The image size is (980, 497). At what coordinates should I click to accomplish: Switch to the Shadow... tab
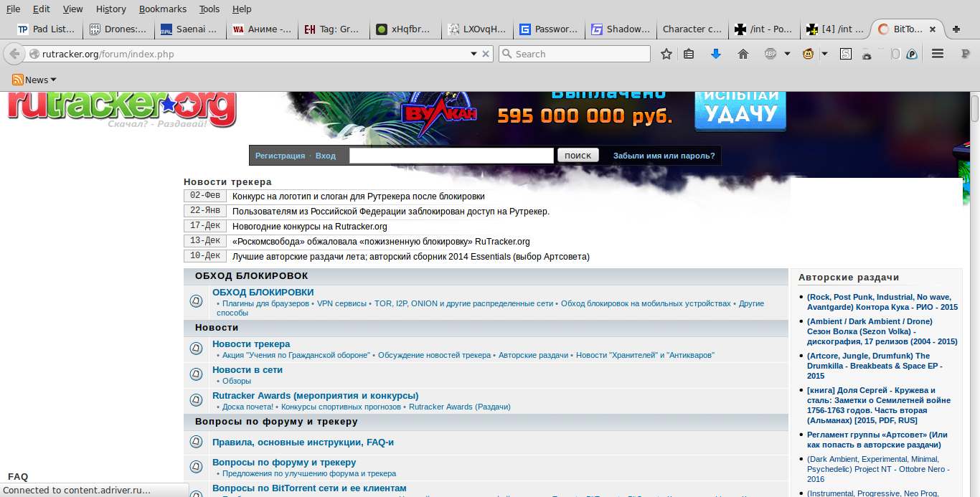(621, 29)
